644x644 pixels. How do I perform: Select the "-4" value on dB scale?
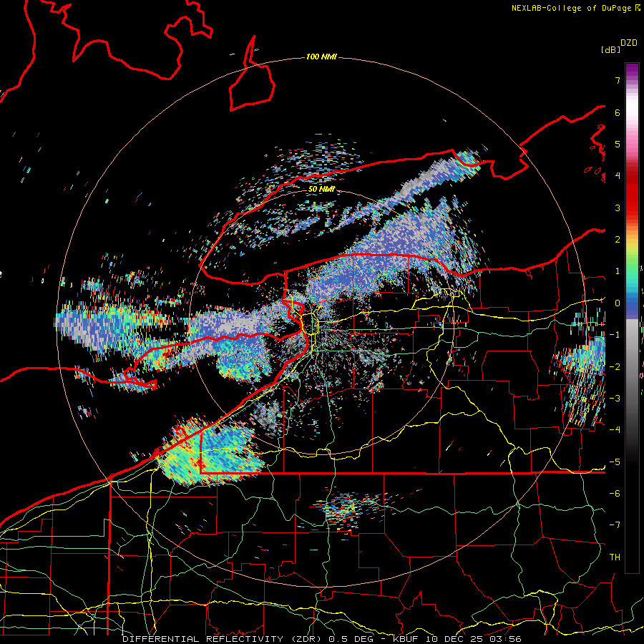[615, 429]
